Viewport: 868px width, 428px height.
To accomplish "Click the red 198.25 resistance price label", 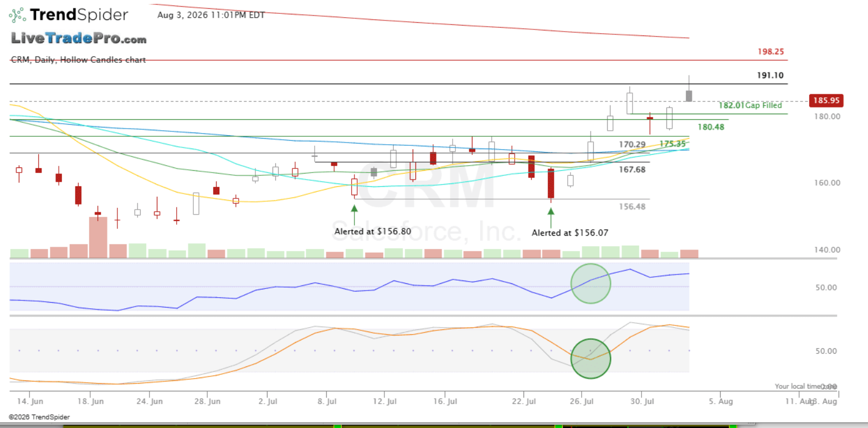I will point(771,52).
